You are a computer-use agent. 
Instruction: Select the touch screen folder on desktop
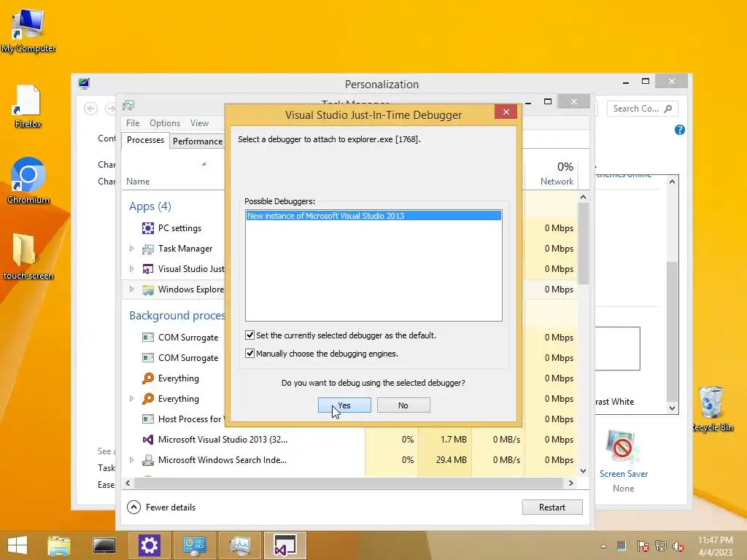click(28, 256)
